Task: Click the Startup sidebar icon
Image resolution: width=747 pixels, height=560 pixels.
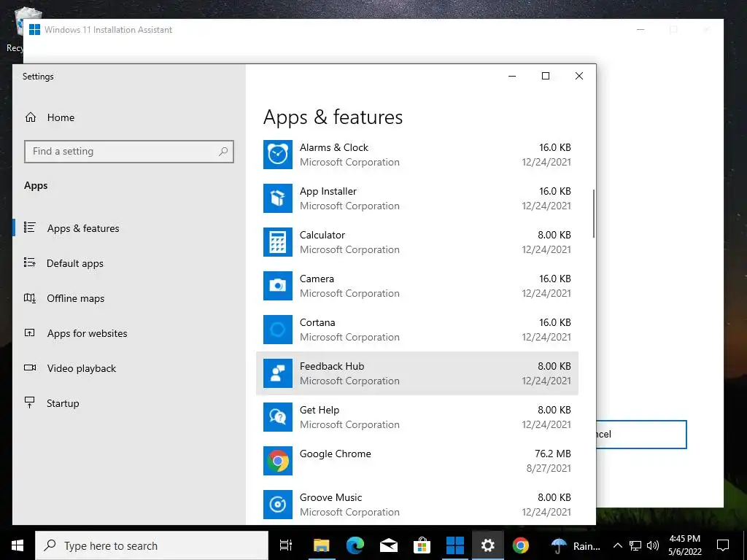Action: click(x=29, y=402)
